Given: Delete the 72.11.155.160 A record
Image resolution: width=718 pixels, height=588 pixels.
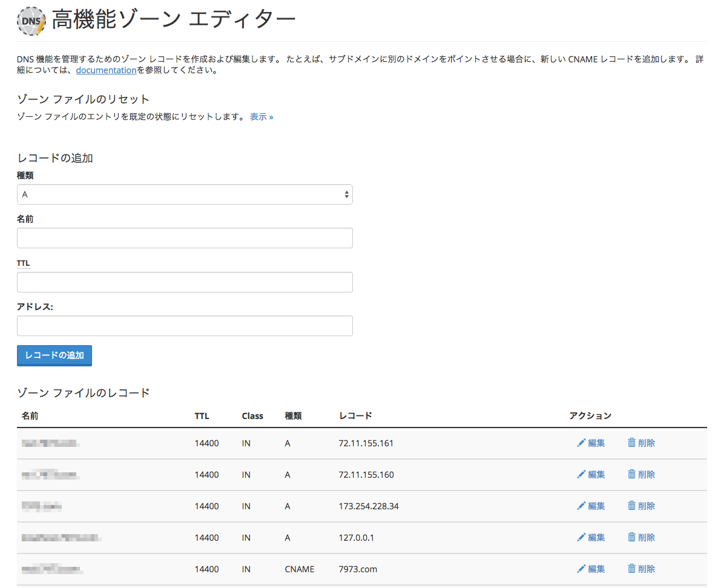Looking at the screenshot, I should [641, 475].
